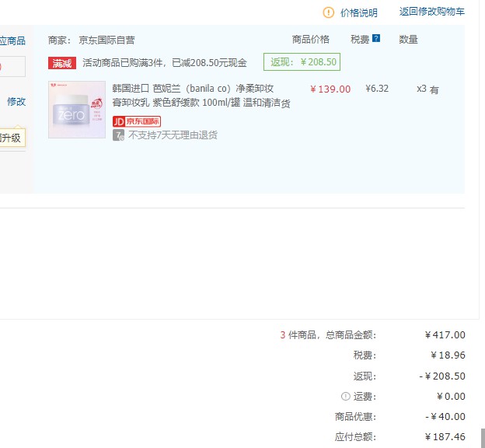Click the vertical scrollbar thumb at bottom right
The image size is (485, 448).
click(x=483, y=438)
